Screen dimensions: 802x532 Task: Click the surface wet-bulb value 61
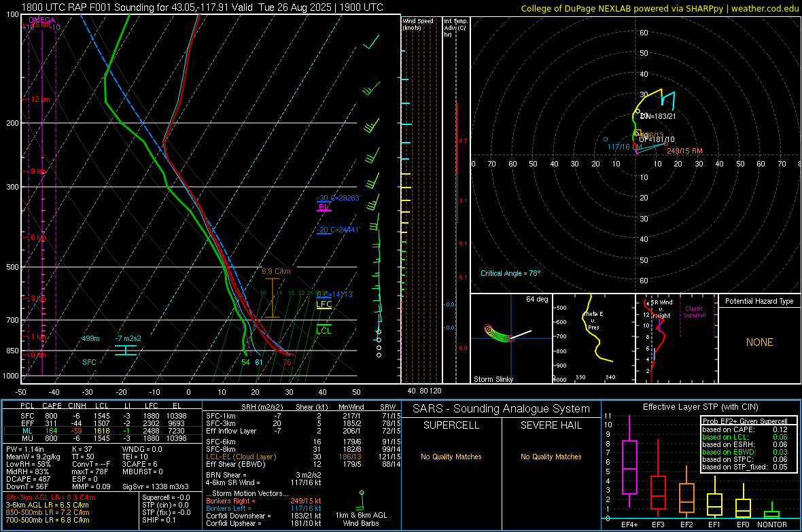259,362
